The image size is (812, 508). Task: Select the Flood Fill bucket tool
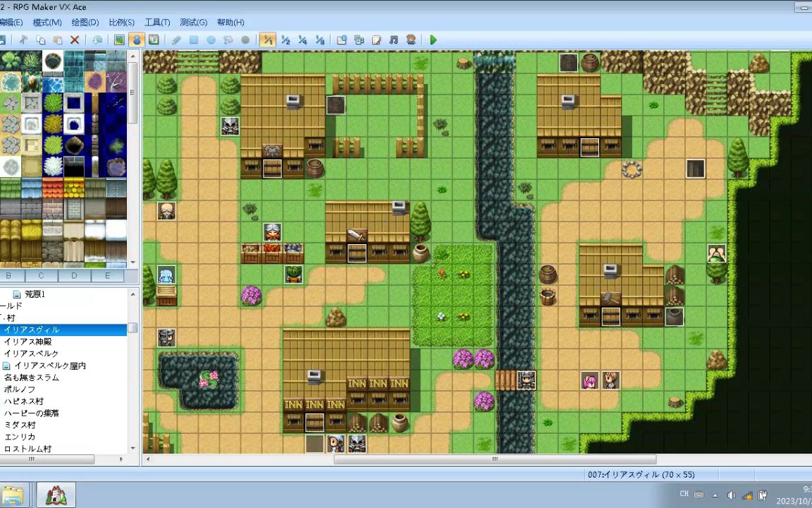(228, 40)
